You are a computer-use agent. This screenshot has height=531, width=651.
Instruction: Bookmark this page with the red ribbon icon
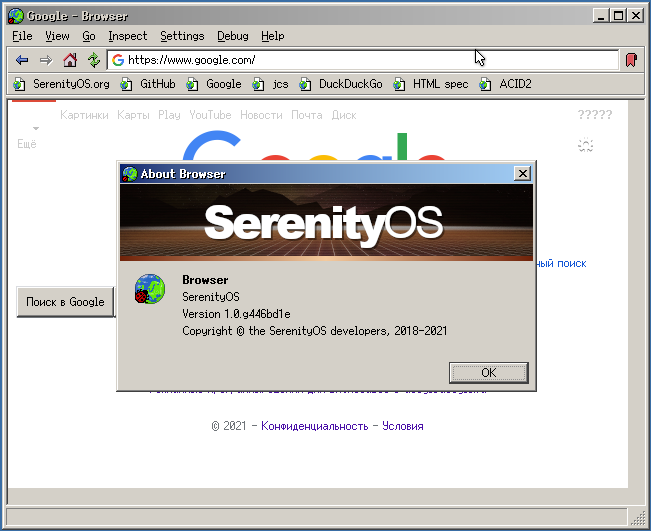tap(631, 60)
